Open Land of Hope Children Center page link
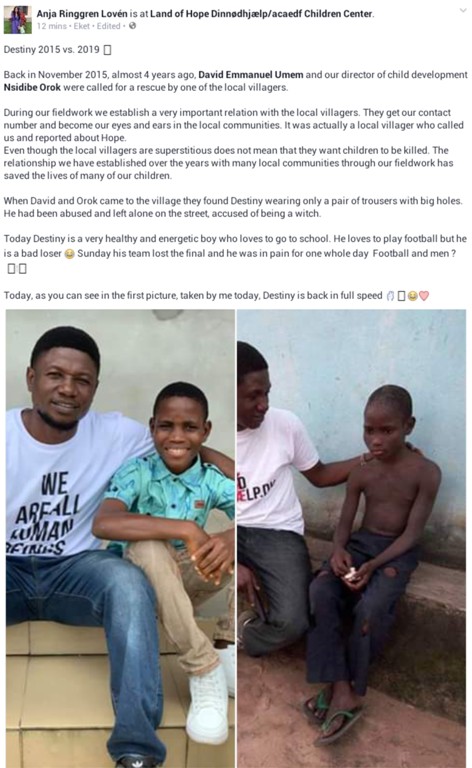 pyautogui.click(x=261, y=14)
